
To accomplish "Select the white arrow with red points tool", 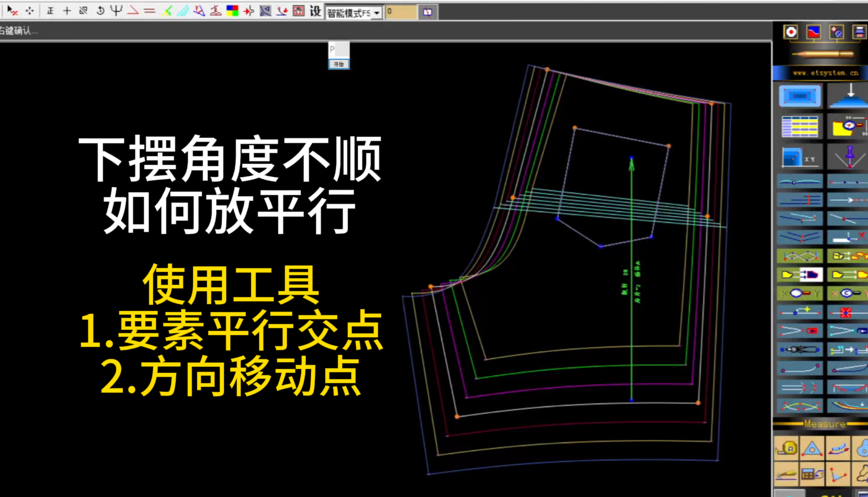I will pos(848,200).
